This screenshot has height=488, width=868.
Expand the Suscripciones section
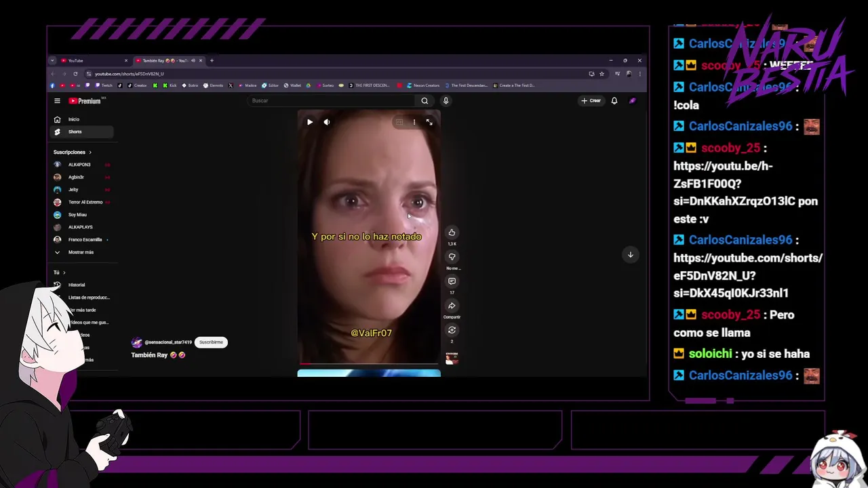tap(73, 152)
